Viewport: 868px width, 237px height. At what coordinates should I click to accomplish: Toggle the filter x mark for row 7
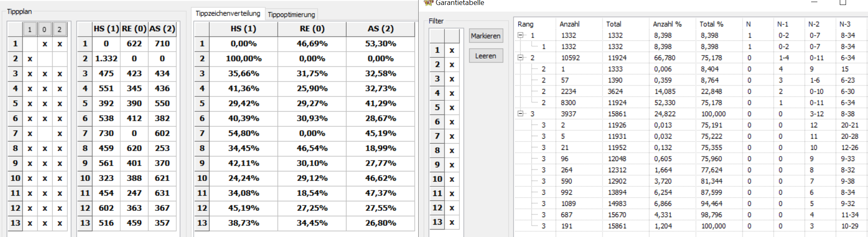pos(452,136)
